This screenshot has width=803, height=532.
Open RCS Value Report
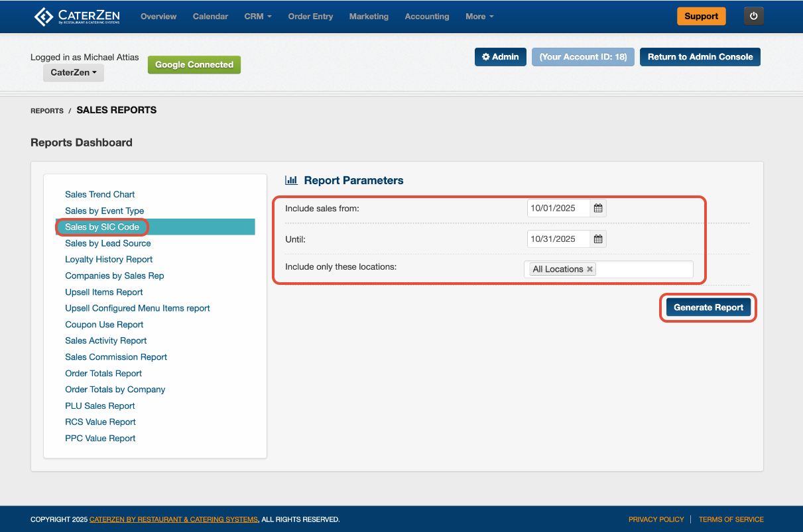(100, 422)
